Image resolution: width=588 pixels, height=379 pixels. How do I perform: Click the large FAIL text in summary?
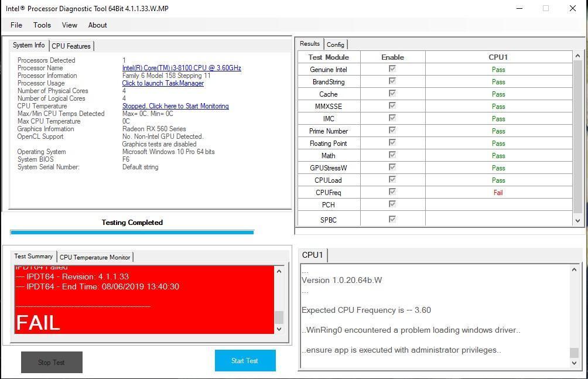(38, 323)
